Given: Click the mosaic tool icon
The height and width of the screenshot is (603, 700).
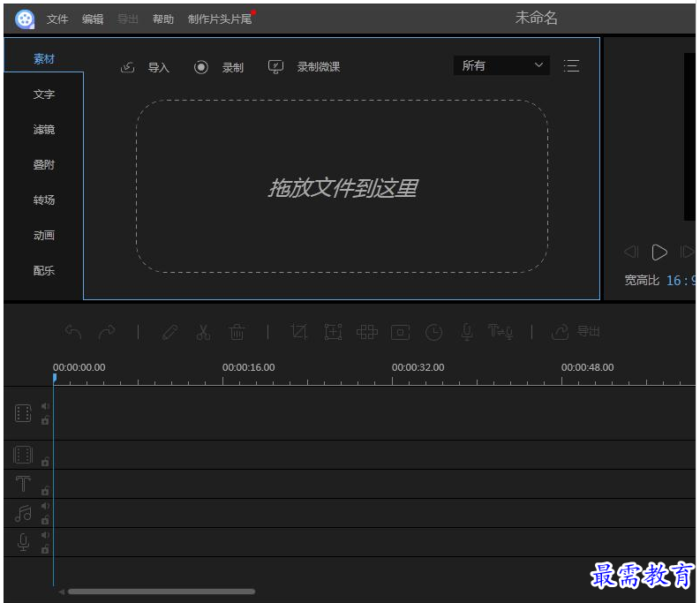Looking at the screenshot, I should [x=367, y=332].
